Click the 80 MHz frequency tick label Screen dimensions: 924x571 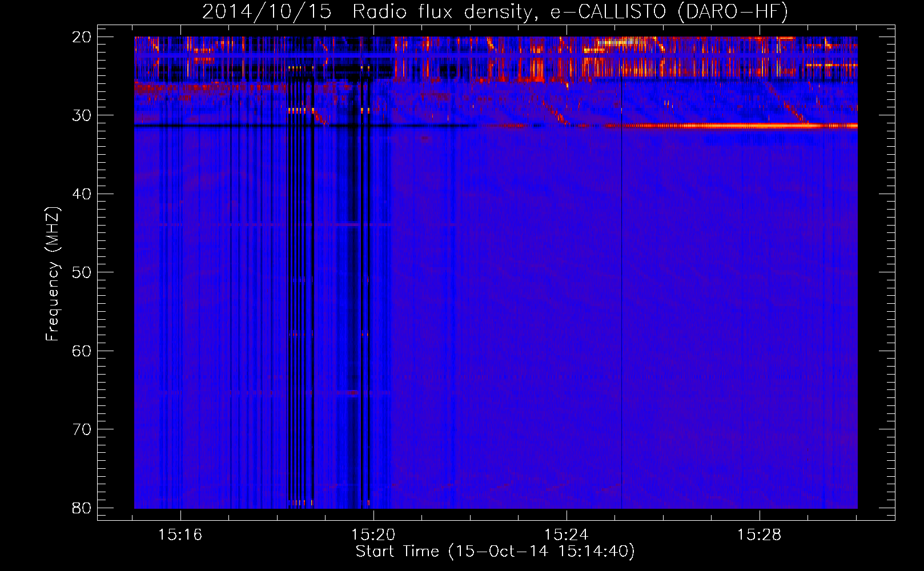click(82, 508)
